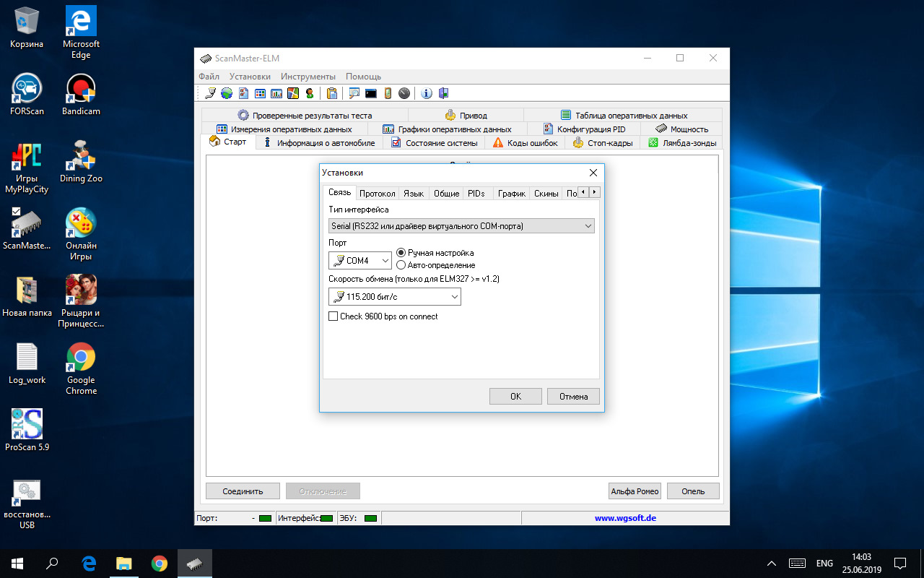Screen dimensions: 924x578
Task: Show hidden system tray icons chevron
Action: 772,564
